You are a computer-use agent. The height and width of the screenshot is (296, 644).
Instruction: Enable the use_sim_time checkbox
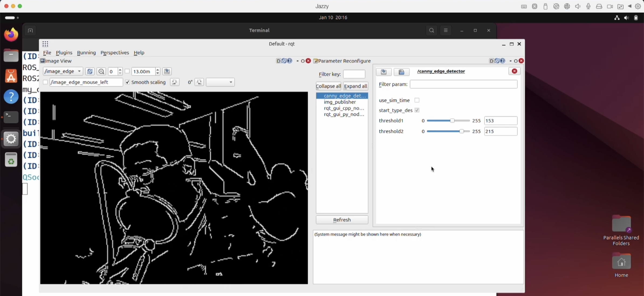pos(417,100)
